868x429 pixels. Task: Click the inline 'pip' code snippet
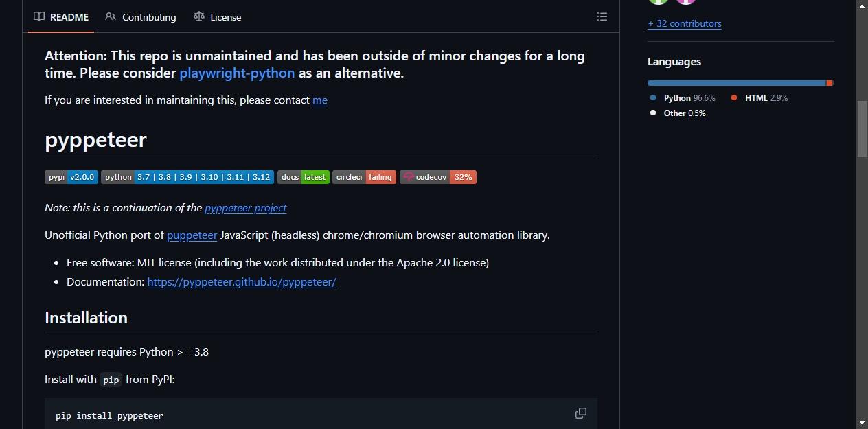[x=111, y=380]
